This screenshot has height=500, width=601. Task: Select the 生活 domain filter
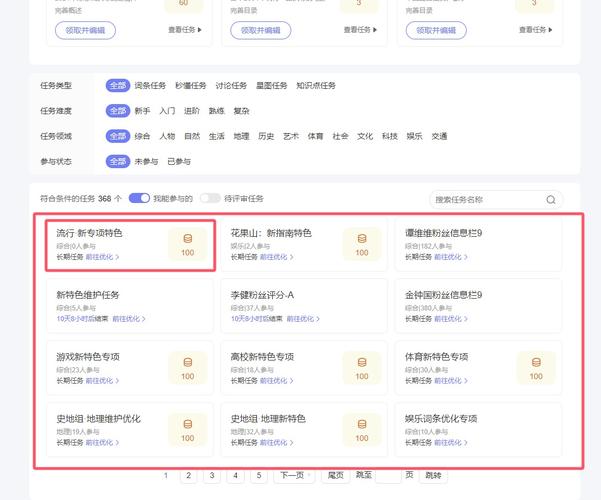click(217, 136)
